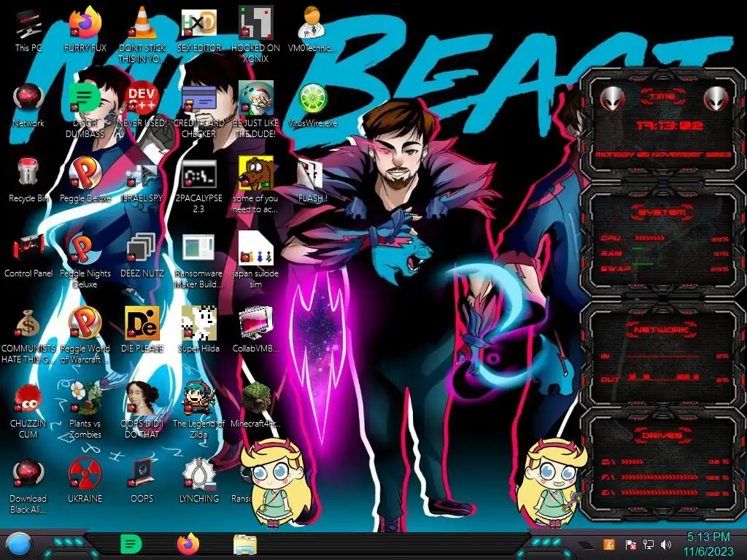The width and height of the screenshot is (747, 560).
Task: Select the Peggle Deluxe shortcut
Action: point(85,181)
